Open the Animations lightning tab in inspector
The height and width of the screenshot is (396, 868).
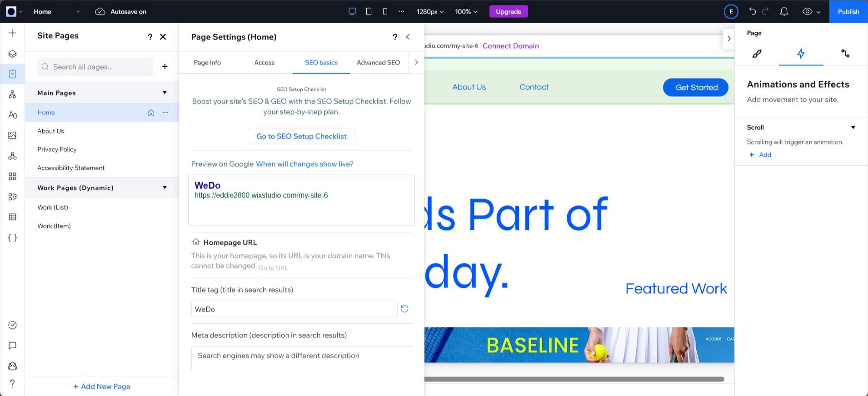pyautogui.click(x=801, y=54)
